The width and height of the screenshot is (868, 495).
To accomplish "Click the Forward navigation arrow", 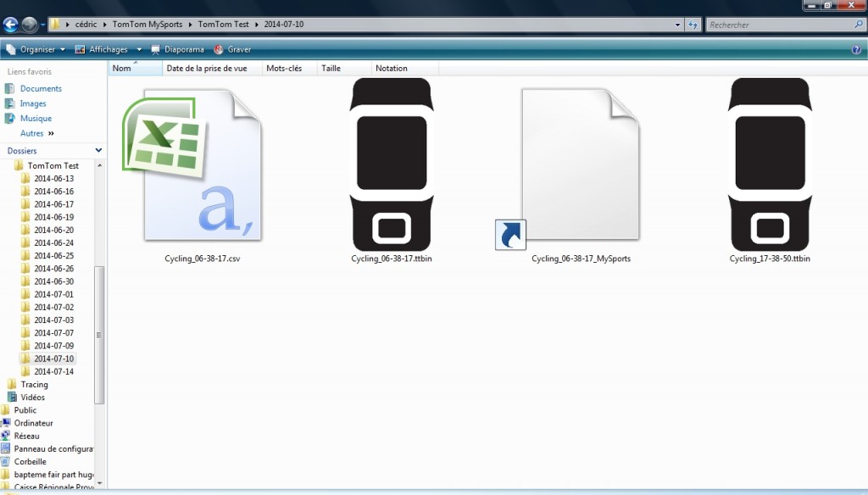I will pyautogui.click(x=30, y=25).
